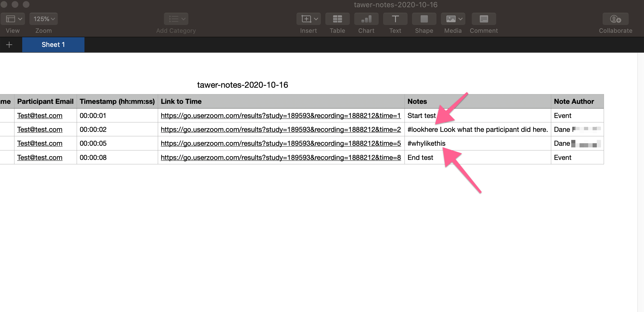The image size is (644, 312).
Task: Open the 125% Zoom dropdown
Action: (44, 19)
